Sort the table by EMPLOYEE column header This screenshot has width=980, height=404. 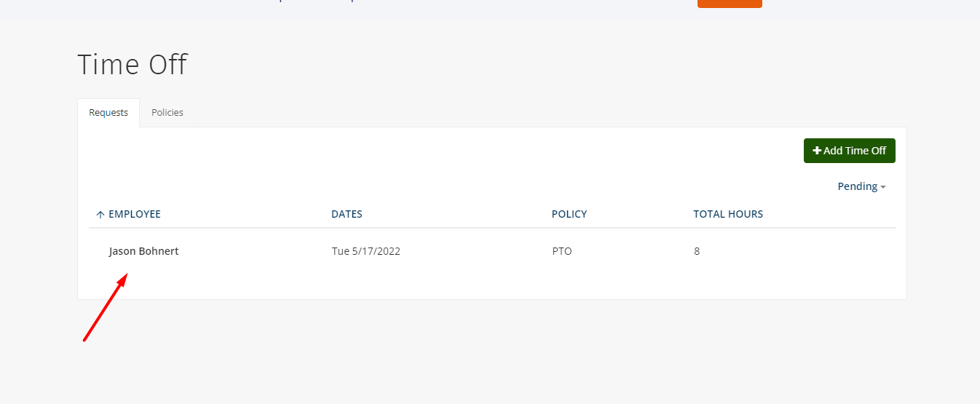point(135,214)
